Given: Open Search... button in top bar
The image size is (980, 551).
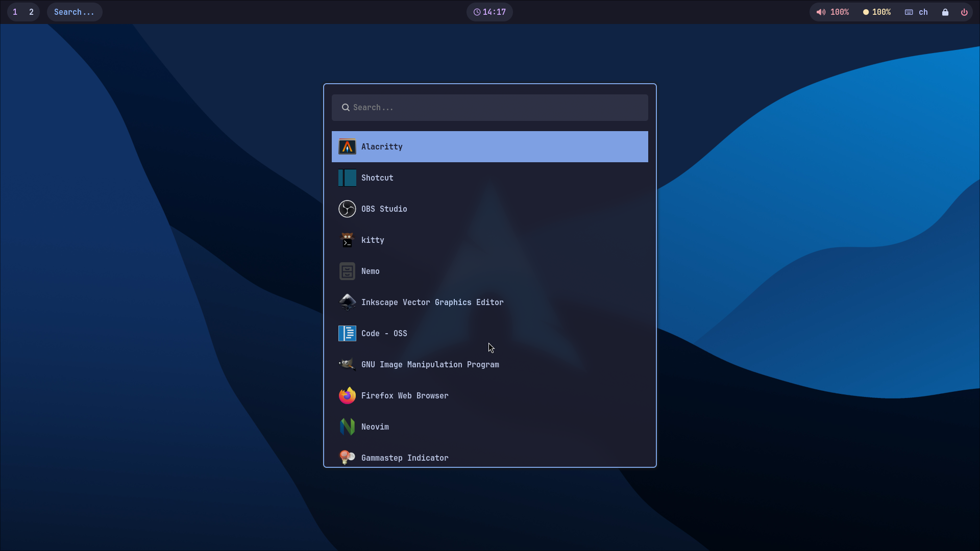Looking at the screenshot, I should point(75,12).
